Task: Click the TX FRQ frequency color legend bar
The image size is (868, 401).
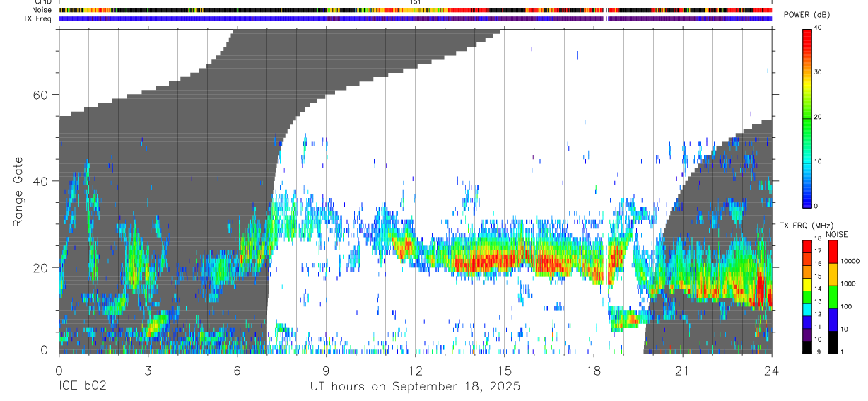Action: pos(807,297)
